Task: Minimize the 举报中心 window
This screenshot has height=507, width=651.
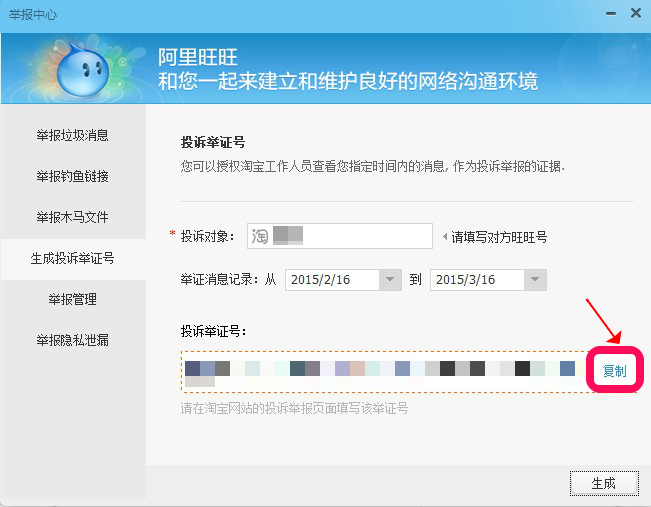Action: coord(610,14)
